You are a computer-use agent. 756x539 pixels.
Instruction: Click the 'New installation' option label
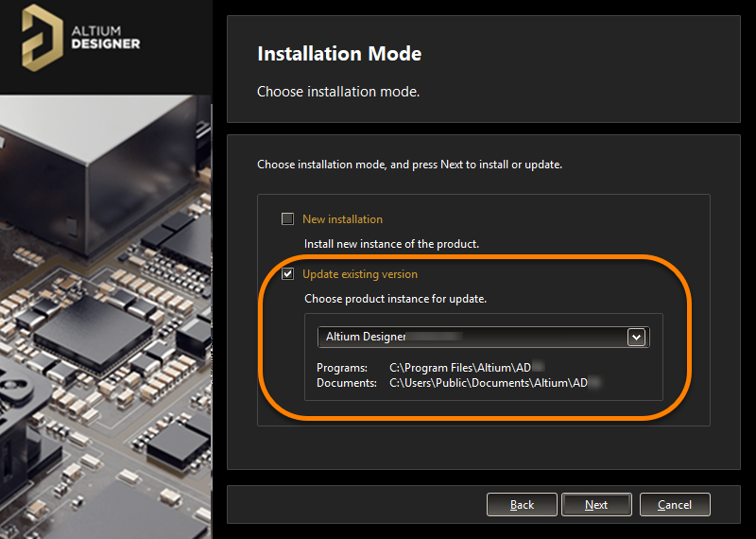[342, 219]
